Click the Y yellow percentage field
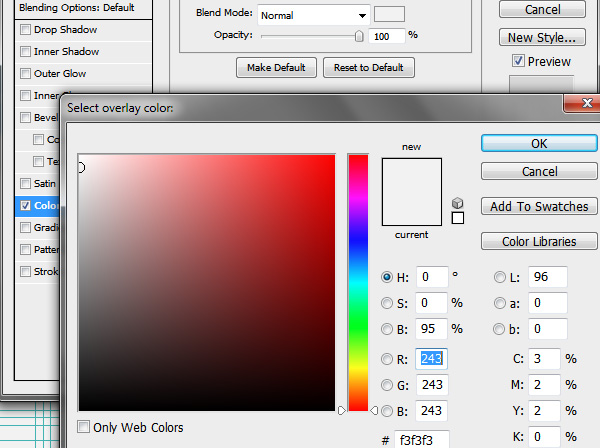Image resolution: width=600 pixels, height=448 pixels. point(545,411)
